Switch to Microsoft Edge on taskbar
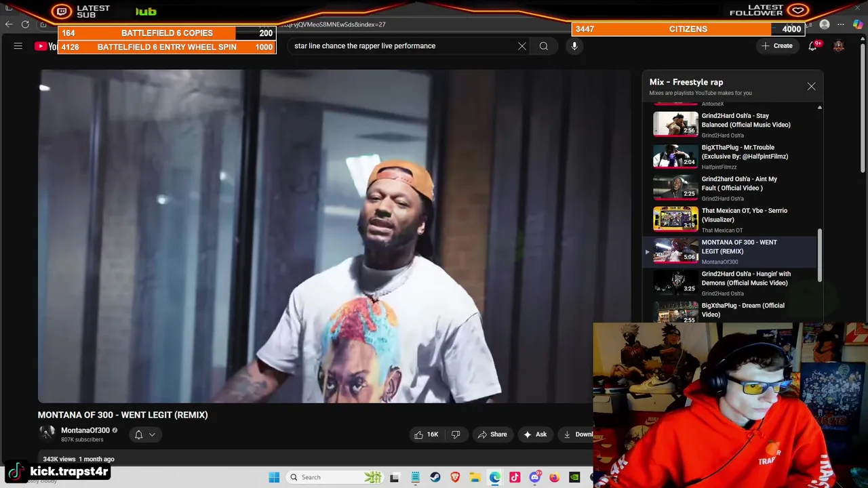 pyautogui.click(x=495, y=477)
